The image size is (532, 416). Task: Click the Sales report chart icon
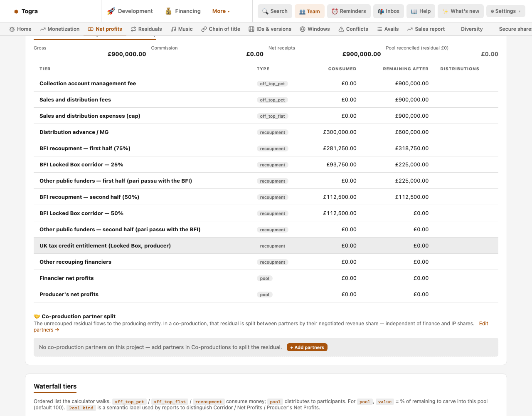tap(410, 29)
